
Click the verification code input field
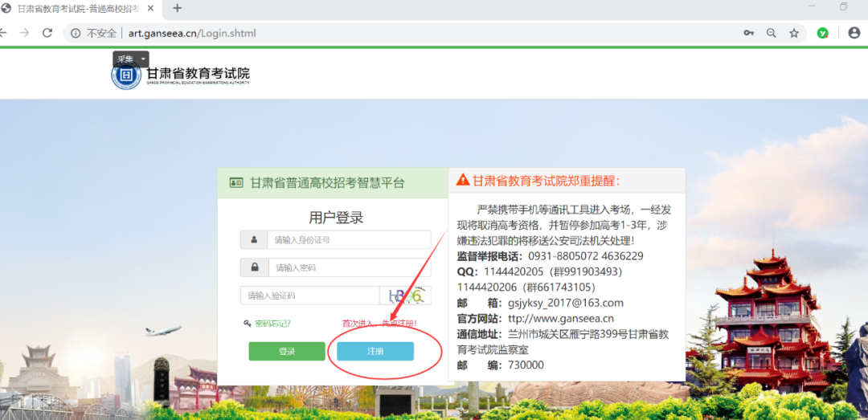(x=309, y=296)
